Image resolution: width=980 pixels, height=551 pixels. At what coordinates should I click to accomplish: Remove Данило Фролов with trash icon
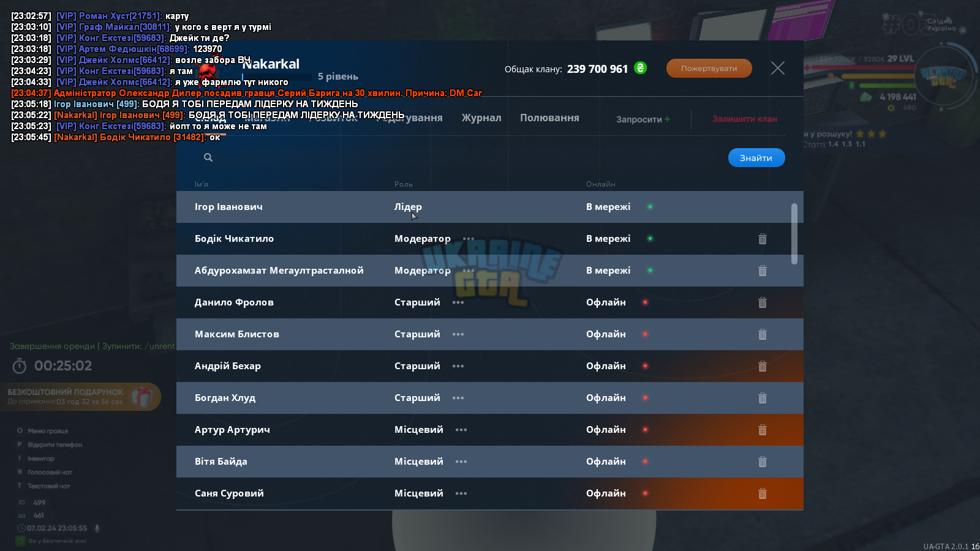click(x=763, y=302)
